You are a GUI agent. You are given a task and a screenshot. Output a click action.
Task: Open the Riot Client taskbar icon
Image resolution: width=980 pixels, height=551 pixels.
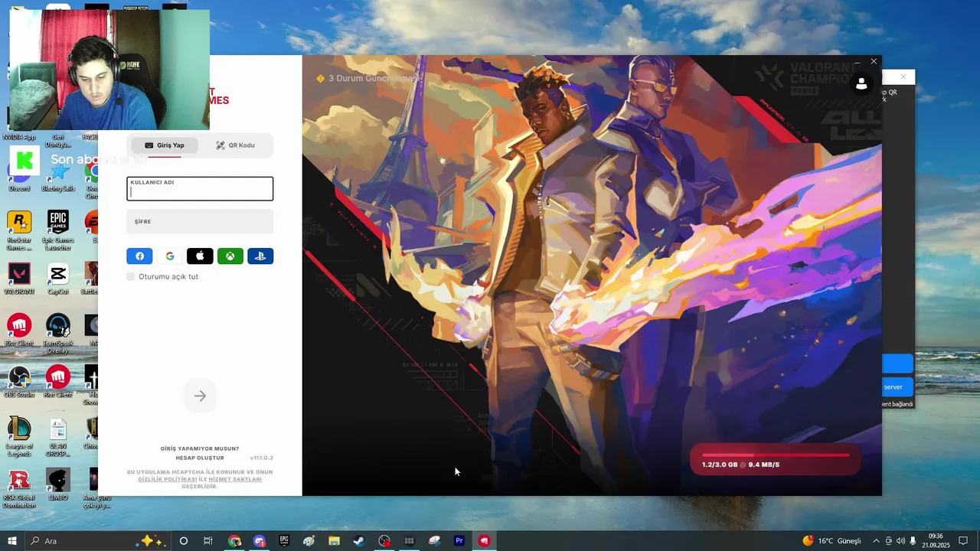pos(484,541)
